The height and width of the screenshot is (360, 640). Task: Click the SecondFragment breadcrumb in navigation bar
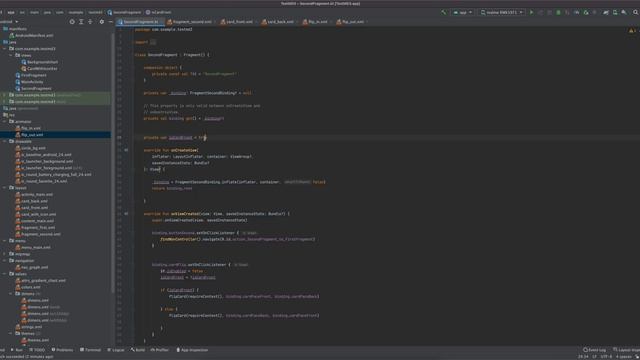pos(124,13)
